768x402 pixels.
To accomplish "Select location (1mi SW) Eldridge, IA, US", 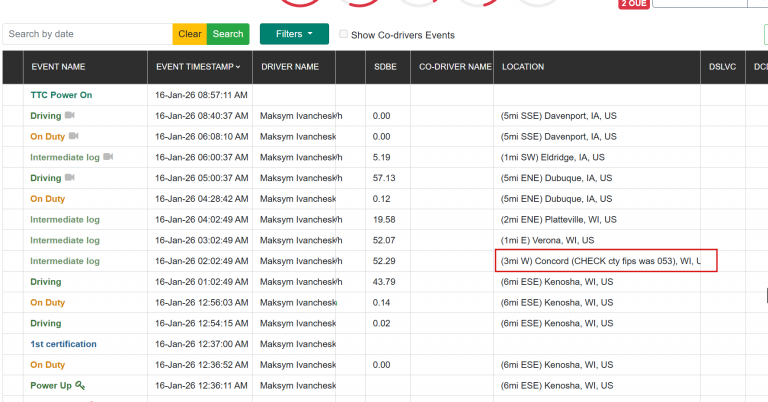I will pyautogui.click(x=552, y=157).
